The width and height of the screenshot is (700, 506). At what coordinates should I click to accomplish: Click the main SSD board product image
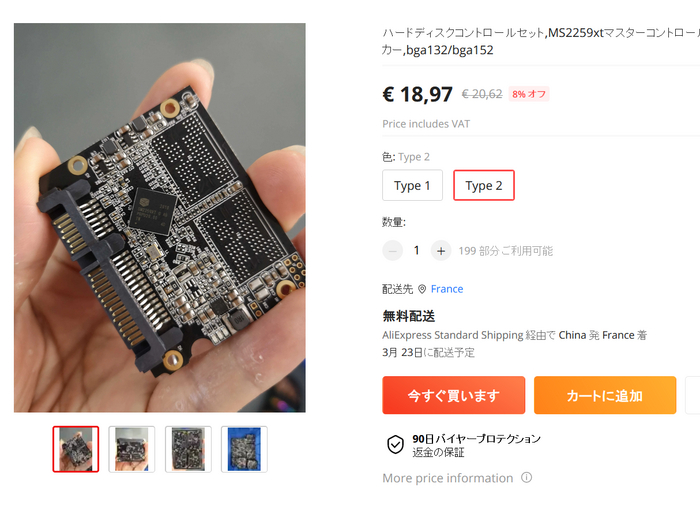tap(160, 217)
